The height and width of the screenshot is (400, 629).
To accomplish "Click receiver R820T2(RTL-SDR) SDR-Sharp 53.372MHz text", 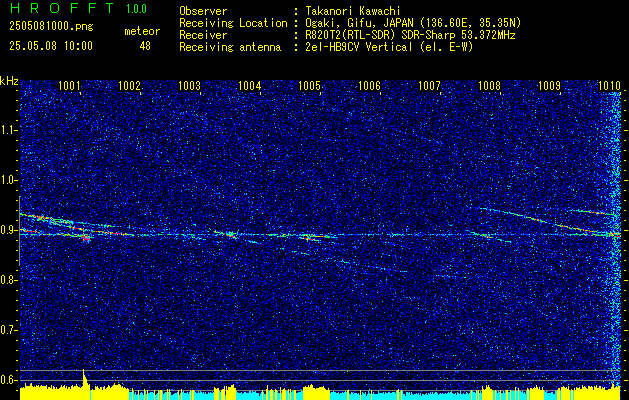I will [410, 35].
